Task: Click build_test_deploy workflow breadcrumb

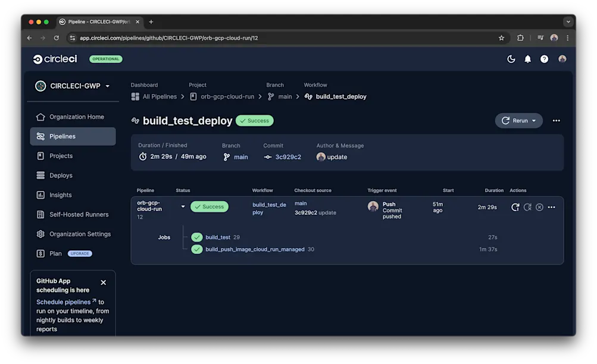Action: click(x=336, y=96)
